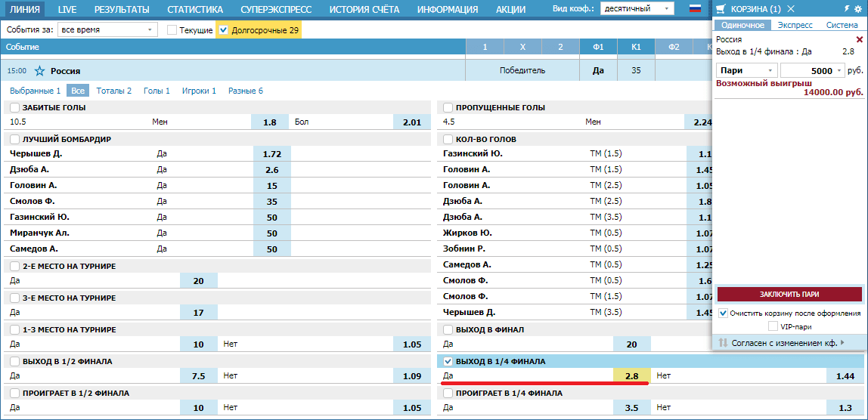
Task: Check the 2-Е МЕСТО НА ТУРНИРЕ checkbox
Action: (x=14, y=266)
